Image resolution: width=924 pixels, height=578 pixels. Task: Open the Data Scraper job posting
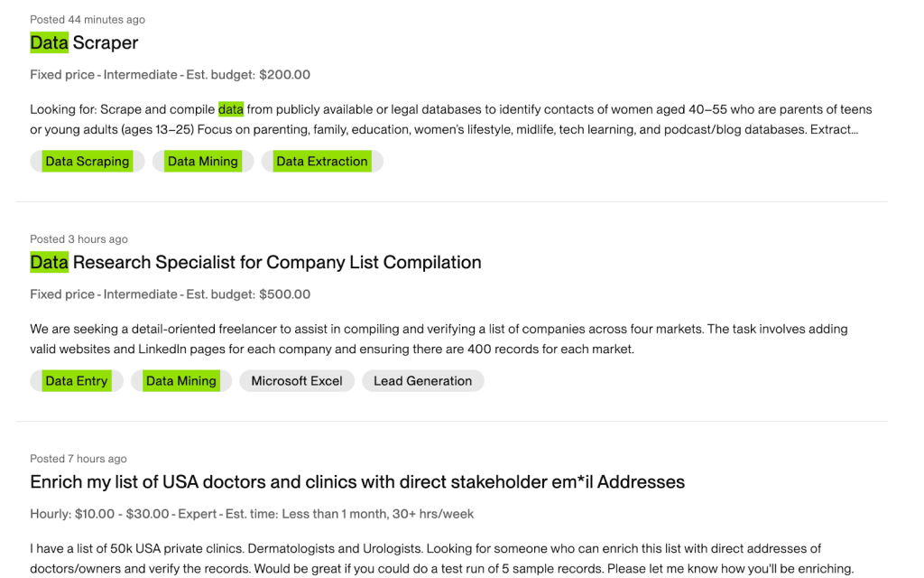click(84, 42)
